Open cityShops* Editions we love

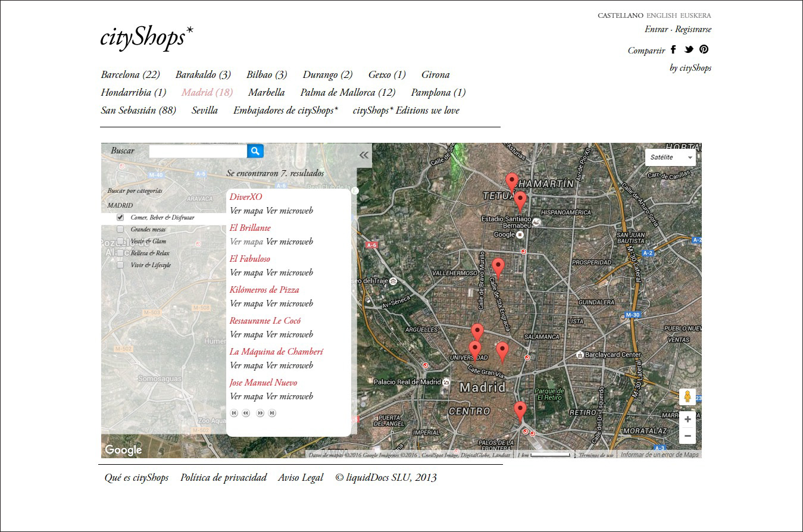pos(406,110)
